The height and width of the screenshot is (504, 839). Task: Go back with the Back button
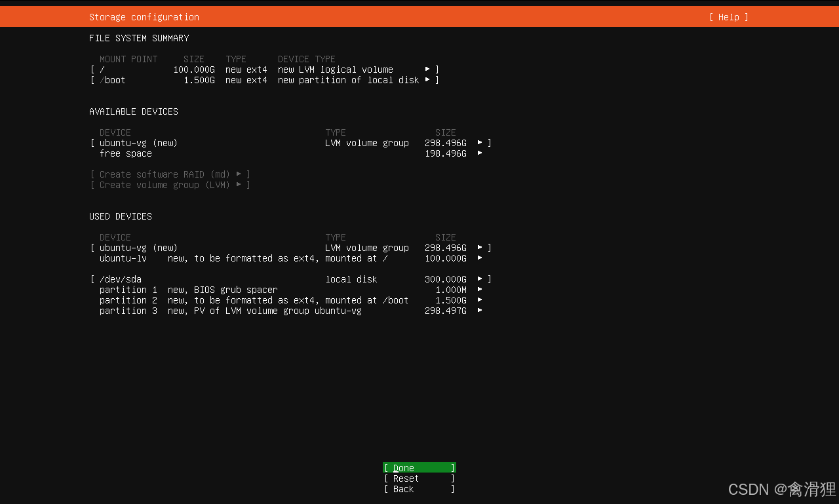point(419,489)
